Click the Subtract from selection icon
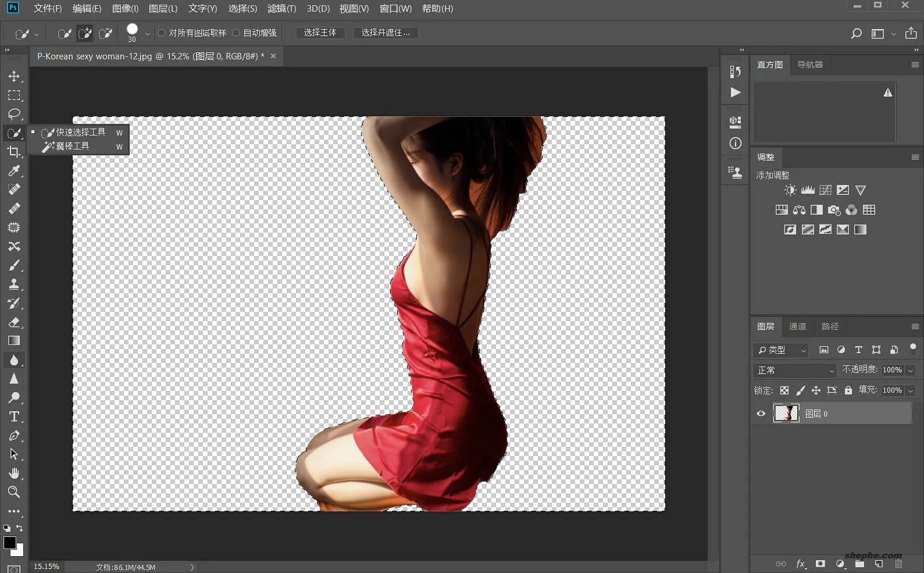 click(x=105, y=33)
